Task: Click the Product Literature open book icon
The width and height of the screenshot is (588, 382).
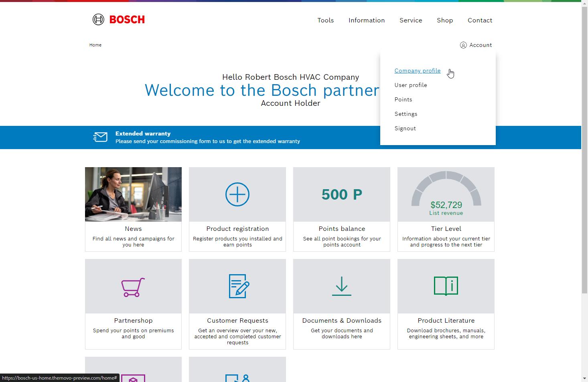Action: pyautogui.click(x=446, y=286)
